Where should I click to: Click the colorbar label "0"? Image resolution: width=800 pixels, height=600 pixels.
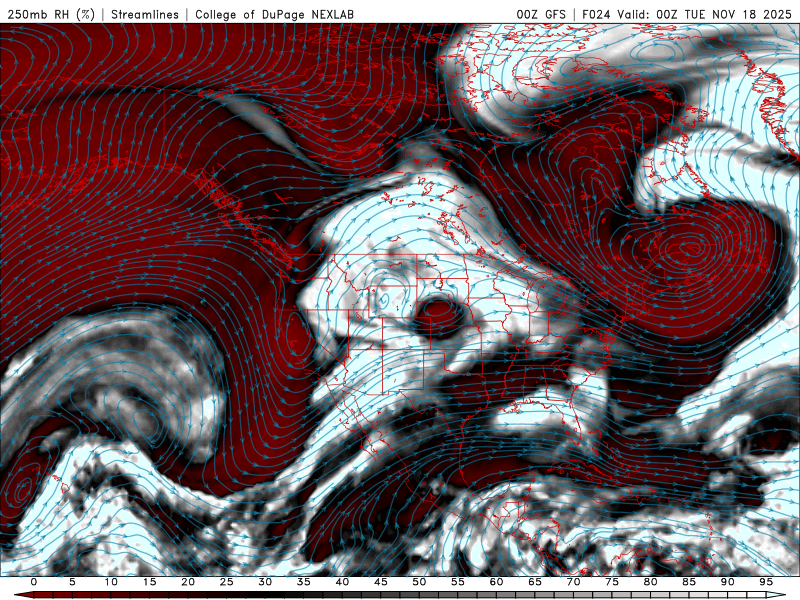(34, 582)
